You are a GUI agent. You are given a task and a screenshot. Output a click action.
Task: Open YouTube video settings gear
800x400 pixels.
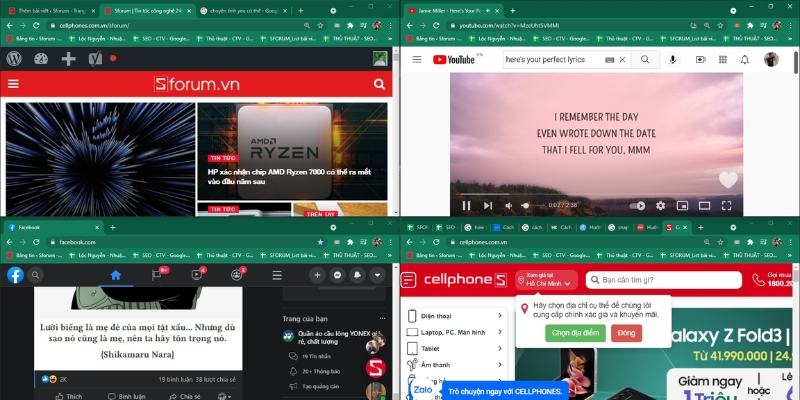660,206
